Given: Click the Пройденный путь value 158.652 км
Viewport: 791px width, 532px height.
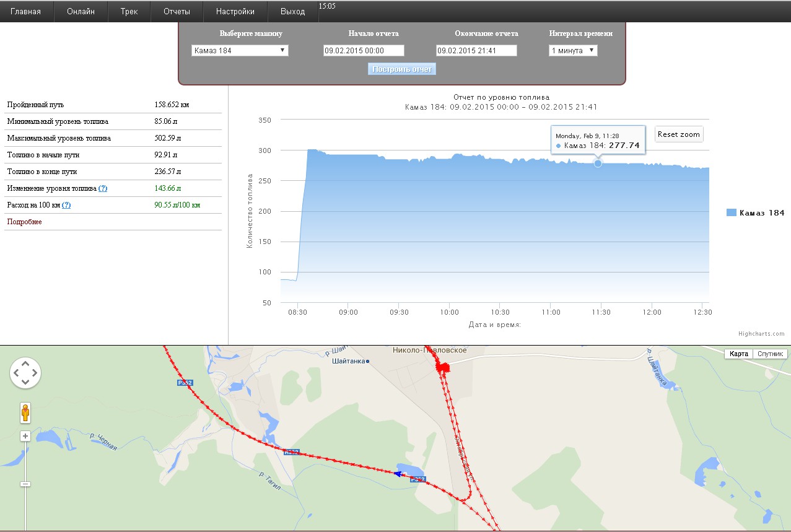Looking at the screenshot, I should 172,105.
